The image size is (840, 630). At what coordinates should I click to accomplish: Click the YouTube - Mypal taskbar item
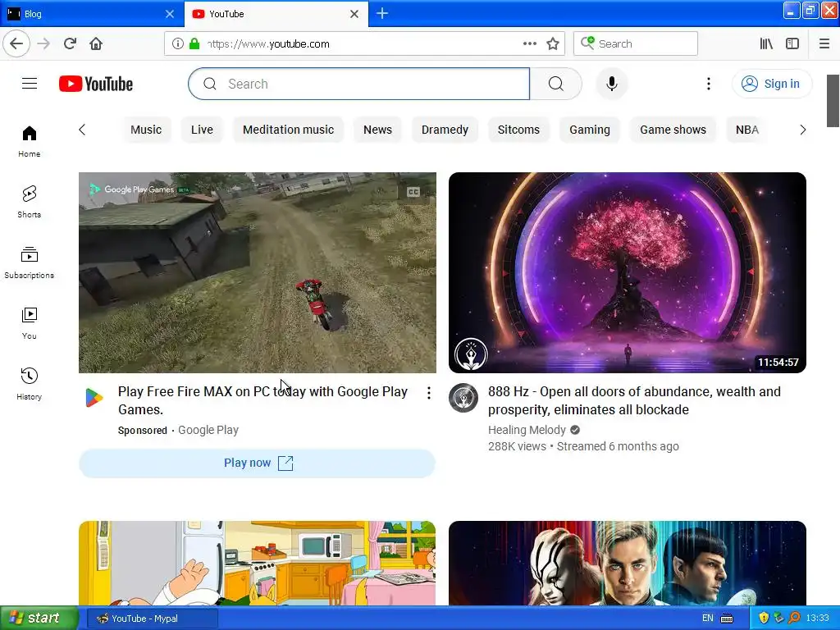tap(152, 619)
